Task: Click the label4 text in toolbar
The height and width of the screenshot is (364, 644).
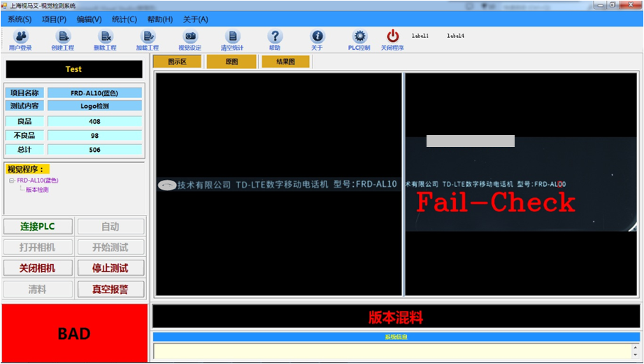Action: click(455, 36)
